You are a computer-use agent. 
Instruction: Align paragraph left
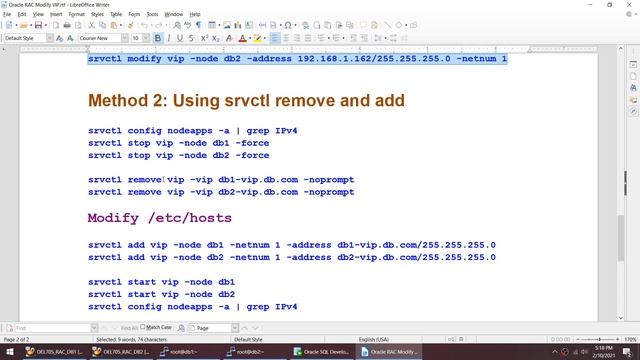point(275,38)
